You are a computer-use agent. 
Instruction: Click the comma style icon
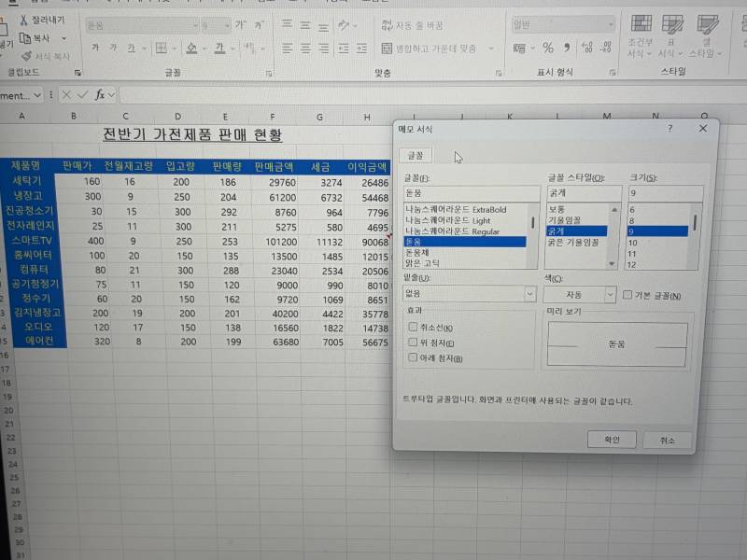pos(567,48)
